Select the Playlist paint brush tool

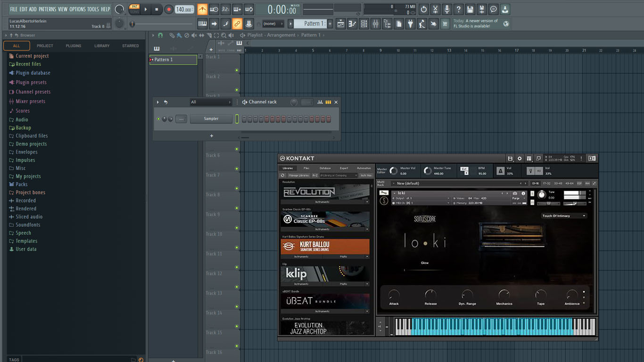click(179, 35)
